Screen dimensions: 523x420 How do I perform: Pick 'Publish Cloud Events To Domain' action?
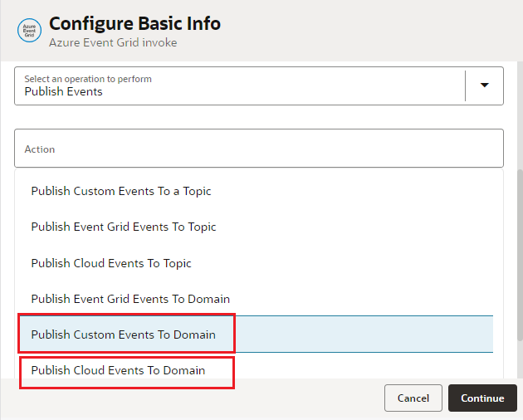118,370
